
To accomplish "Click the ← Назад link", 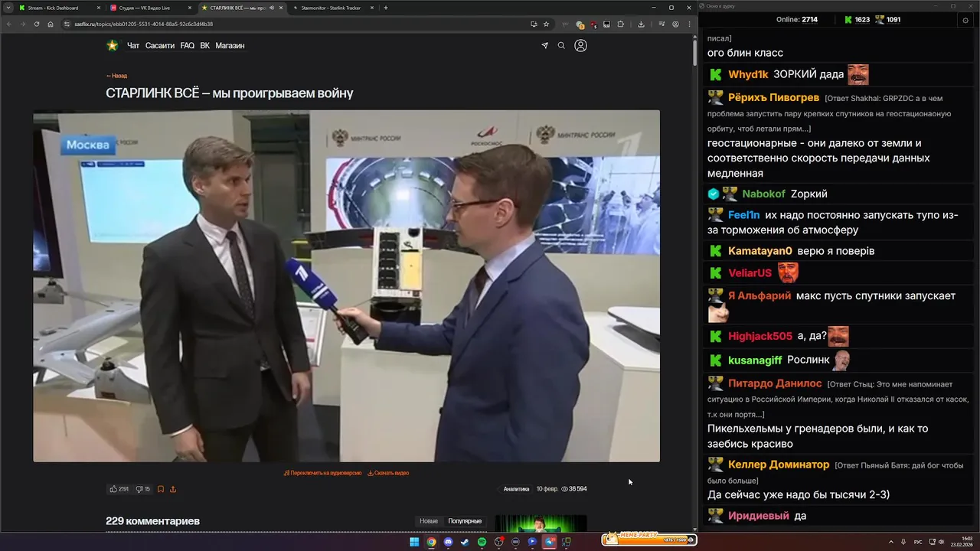I will pyautogui.click(x=116, y=76).
